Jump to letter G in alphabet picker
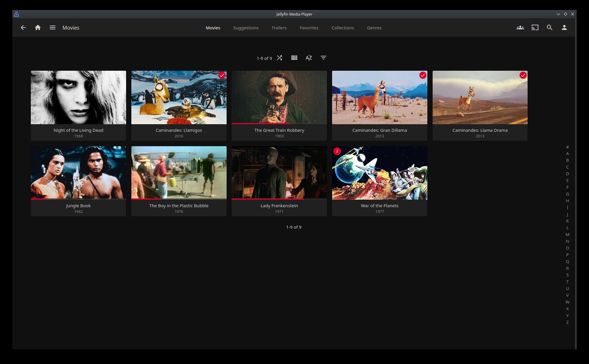 click(x=567, y=194)
